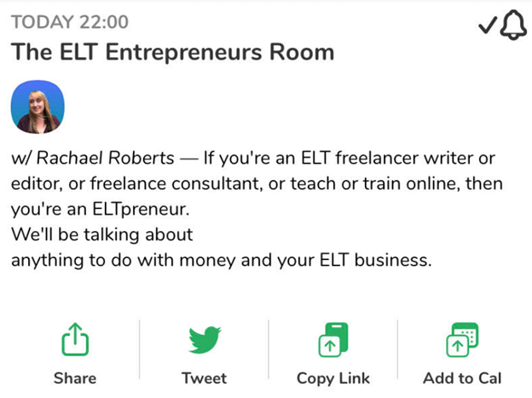Click the Share upload icon
Viewport: 532px width, 398px height.
[x=75, y=341]
